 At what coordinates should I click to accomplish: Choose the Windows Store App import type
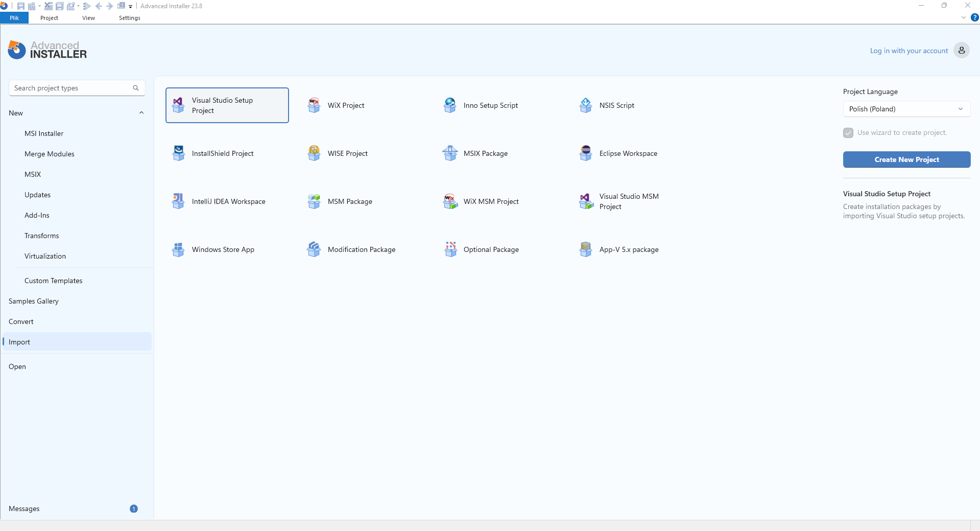coord(213,249)
